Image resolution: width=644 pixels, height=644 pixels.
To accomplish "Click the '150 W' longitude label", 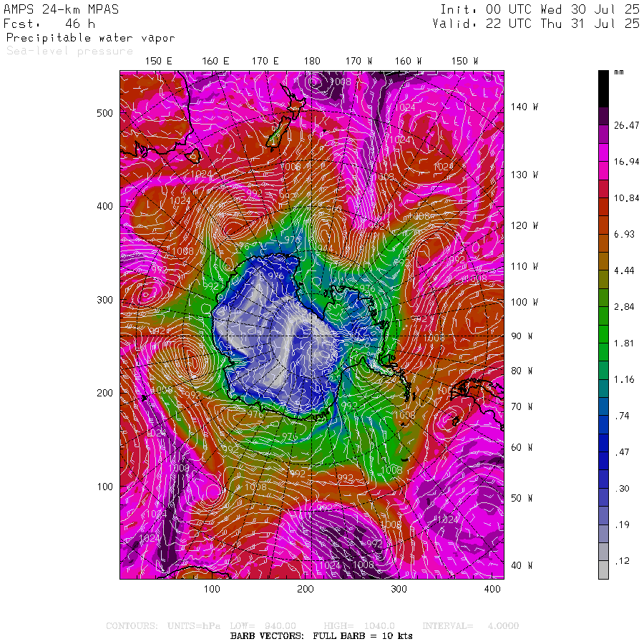I will pos(464,62).
